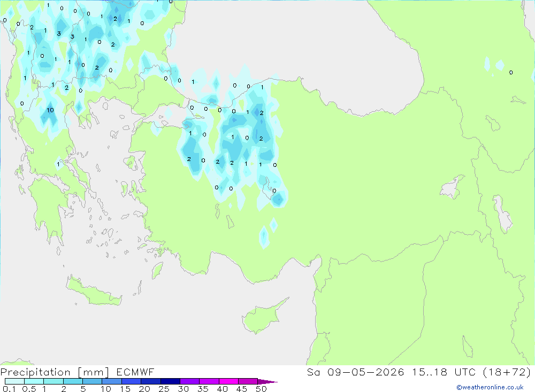Click the '50' legend scale label
The image size is (535, 392).
coord(261,389)
